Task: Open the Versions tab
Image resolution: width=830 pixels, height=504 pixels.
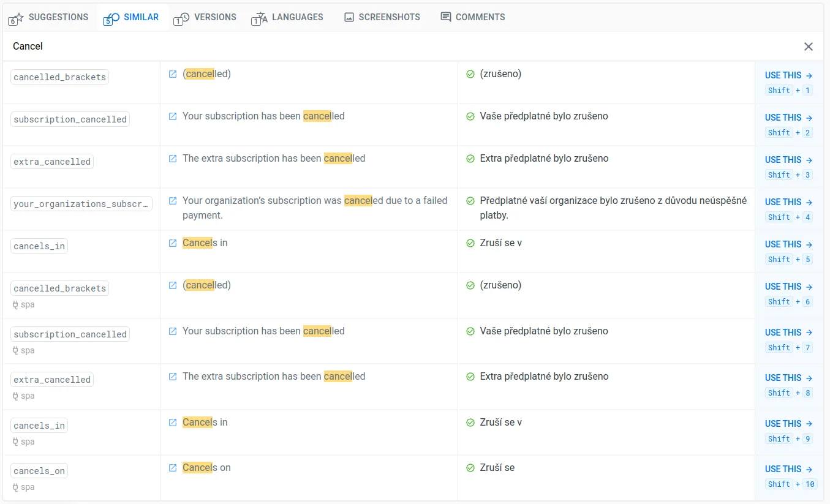Action: (x=205, y=17)
